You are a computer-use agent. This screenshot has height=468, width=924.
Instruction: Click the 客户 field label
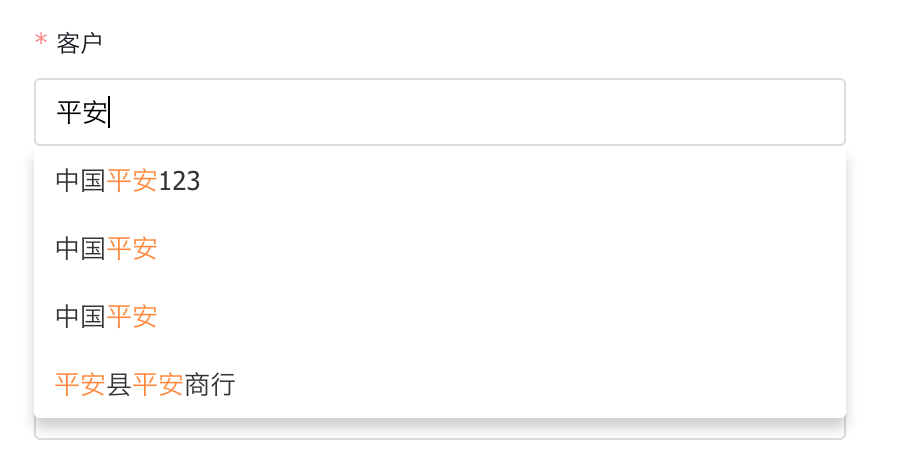tap(80, 43)
